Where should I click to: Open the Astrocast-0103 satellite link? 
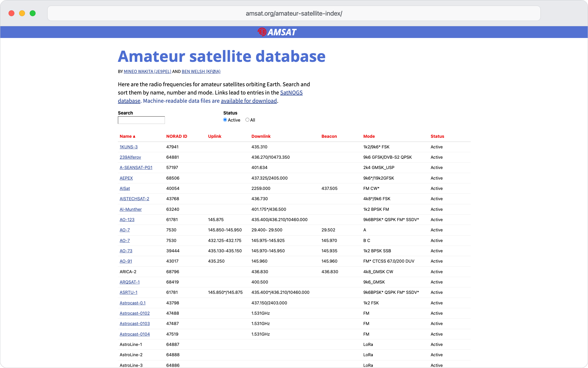tap(135, 324)
